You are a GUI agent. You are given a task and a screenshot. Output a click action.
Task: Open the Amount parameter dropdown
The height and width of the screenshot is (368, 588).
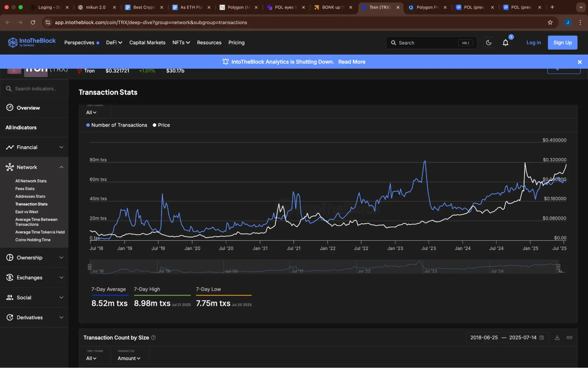coord(129,358)
